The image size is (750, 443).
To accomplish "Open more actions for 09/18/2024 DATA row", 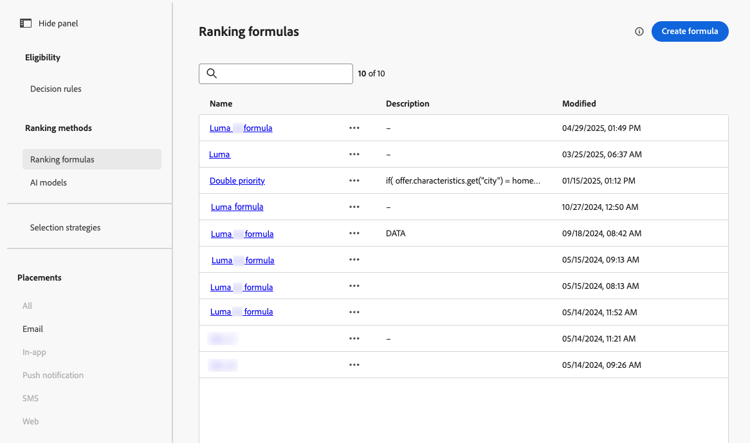I will [354, 234].
